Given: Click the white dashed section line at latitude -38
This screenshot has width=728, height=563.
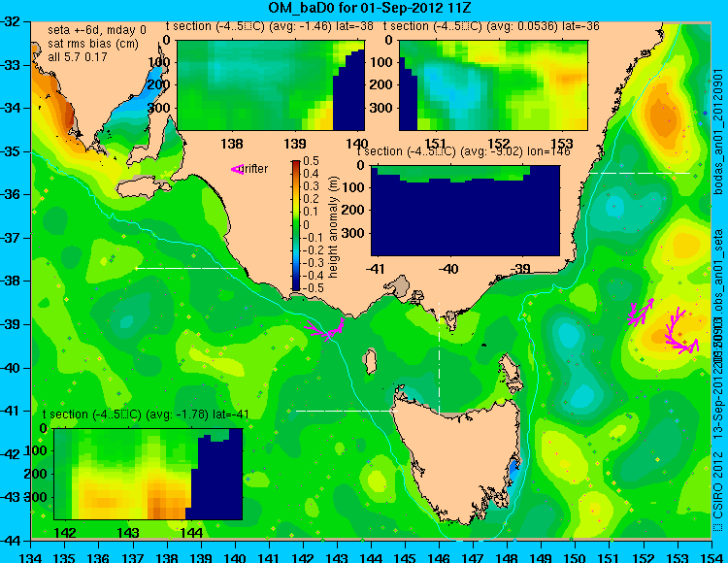Looking at the screenshot, I should coord(186,268).
